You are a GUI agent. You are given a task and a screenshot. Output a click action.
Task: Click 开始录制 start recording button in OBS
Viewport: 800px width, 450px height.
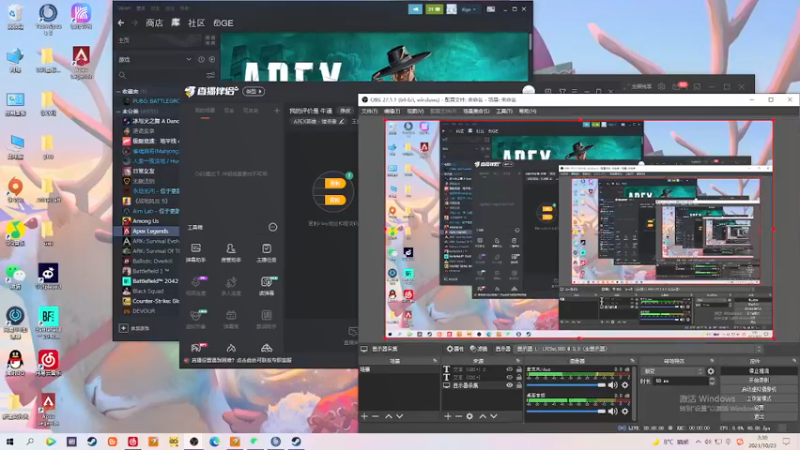[x=759, y=380]
